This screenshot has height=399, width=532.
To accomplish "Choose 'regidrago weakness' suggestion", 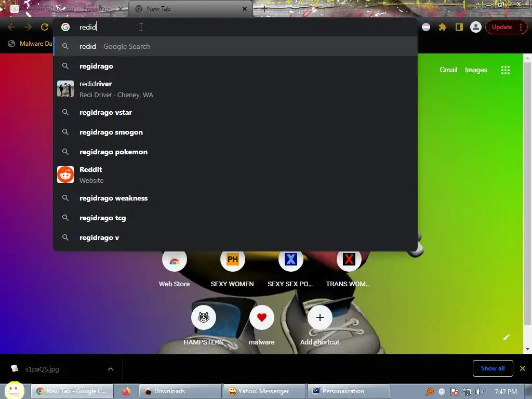I will 235,198.
